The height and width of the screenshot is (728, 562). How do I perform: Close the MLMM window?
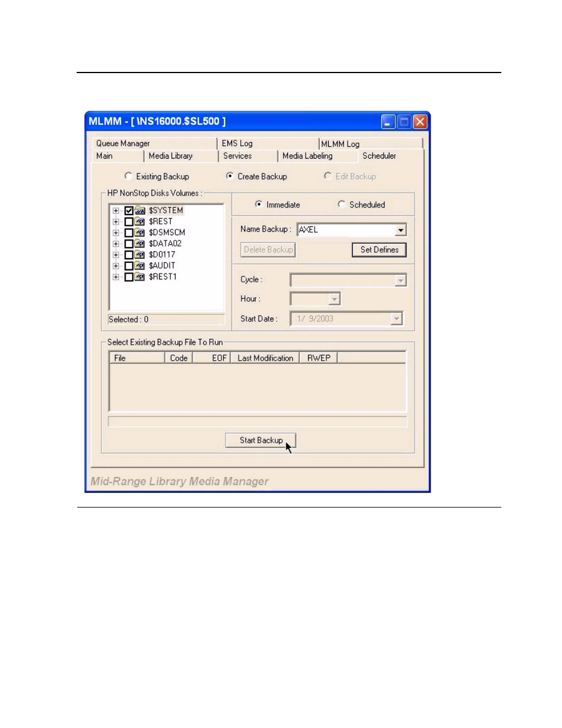click(x=419, y=122)
